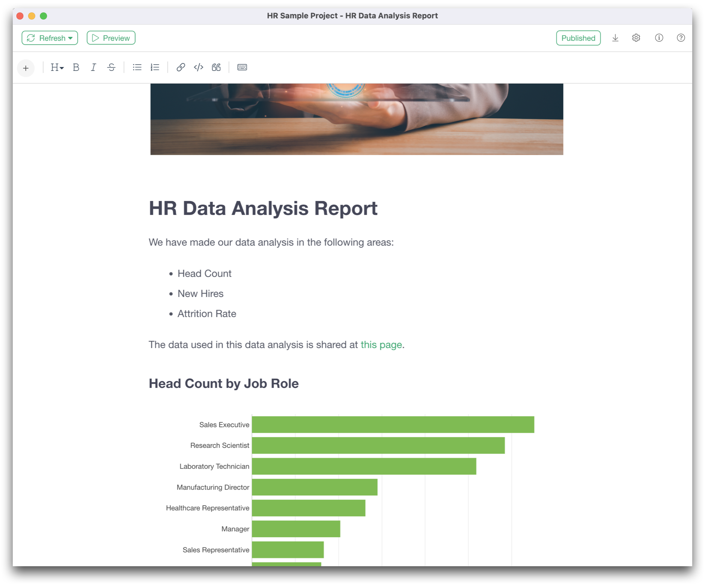Follow the 'this page' link

coord(381,345)
